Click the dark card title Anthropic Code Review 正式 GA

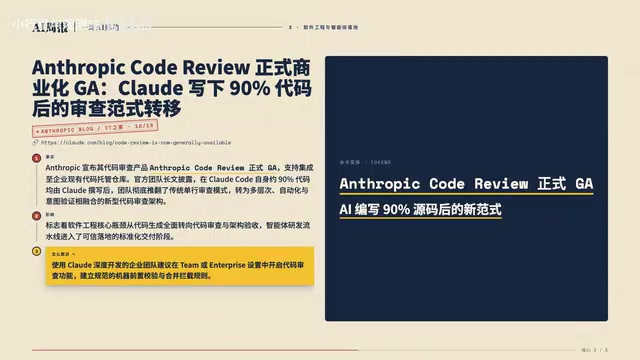[x=466, y=184]
